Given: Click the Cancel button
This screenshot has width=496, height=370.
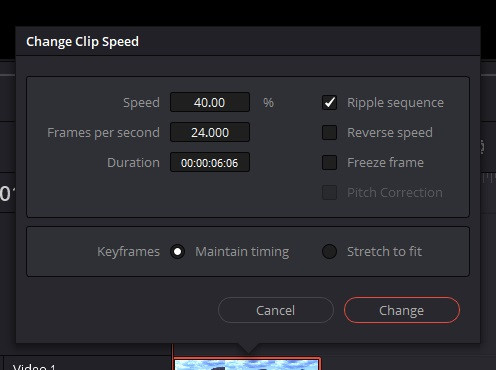Looking at the screenshot, I should 276,310.
